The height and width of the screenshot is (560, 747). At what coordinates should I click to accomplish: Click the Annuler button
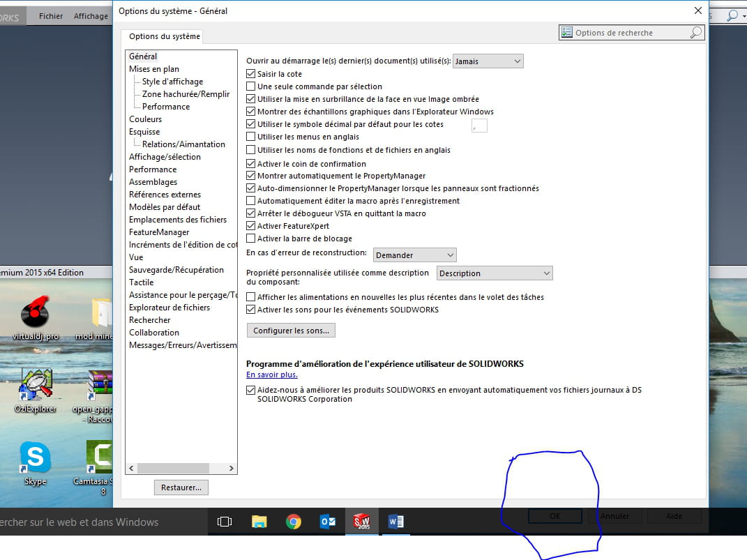(614, 516)
